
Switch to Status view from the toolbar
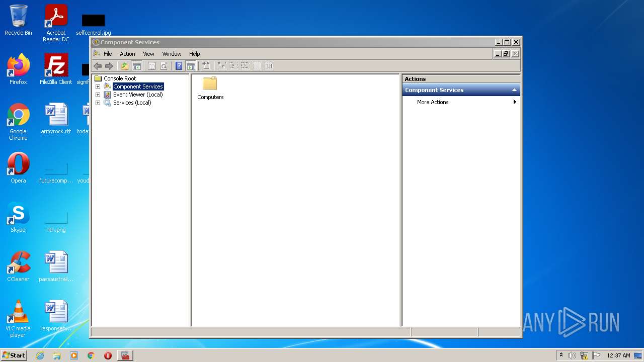pyautogui.click(x=268, y=66)
